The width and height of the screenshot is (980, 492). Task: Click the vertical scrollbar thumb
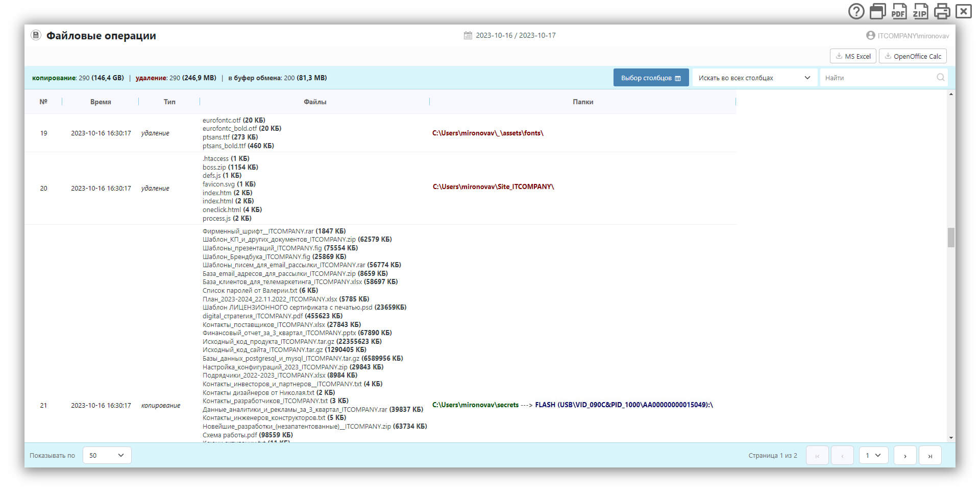(x=951, y=238)
